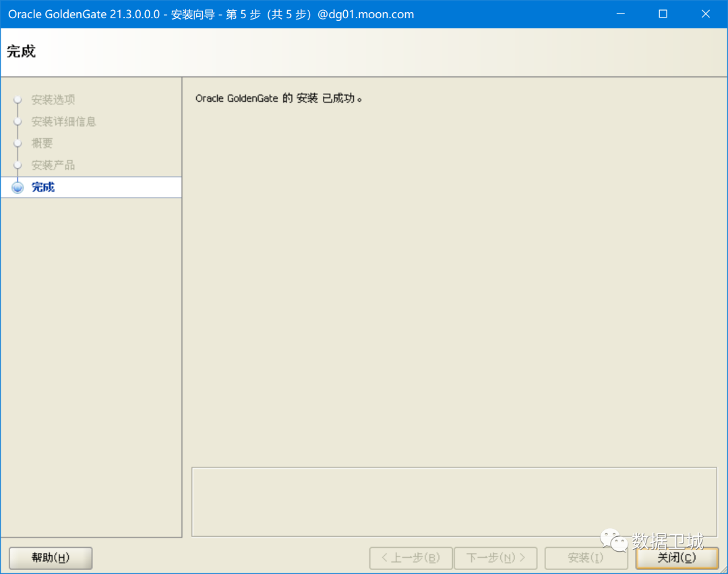This screenshot has width=728, height=574.
Task: Select the 安装详细信息 step
Action: pos(63,121)
